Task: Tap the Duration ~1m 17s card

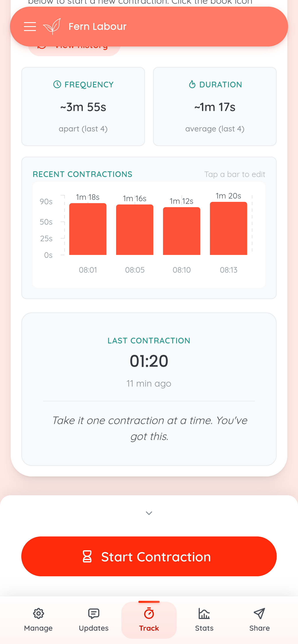Action: point(215,106)
